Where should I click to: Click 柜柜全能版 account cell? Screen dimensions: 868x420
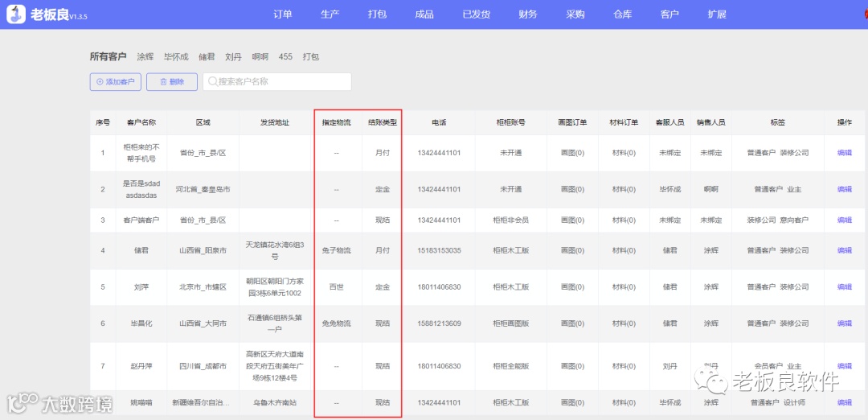(x=510, y=366)
